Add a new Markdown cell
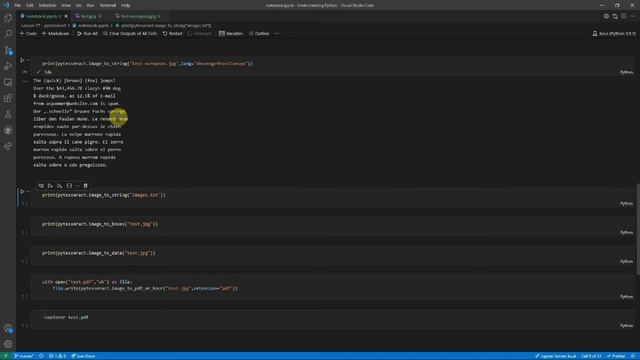Screen dimensions: 640x360 (56, 33)
